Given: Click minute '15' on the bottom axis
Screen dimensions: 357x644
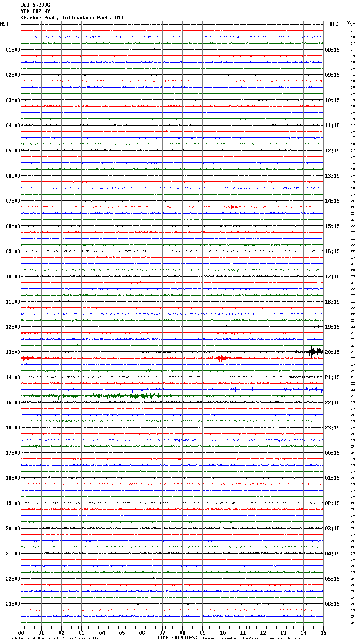Looking at the screenshot, I should (x=323, y=633).
